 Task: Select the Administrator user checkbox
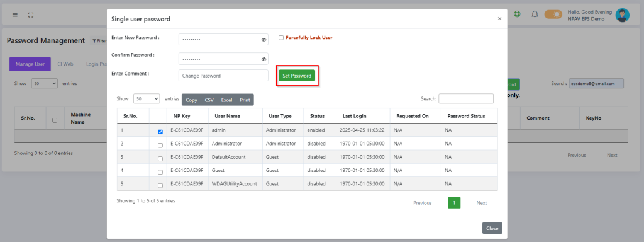[x=160, y=146]
